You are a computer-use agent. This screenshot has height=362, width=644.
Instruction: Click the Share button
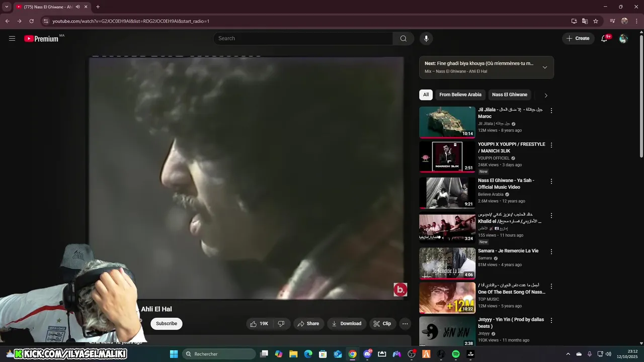(308, 324)
